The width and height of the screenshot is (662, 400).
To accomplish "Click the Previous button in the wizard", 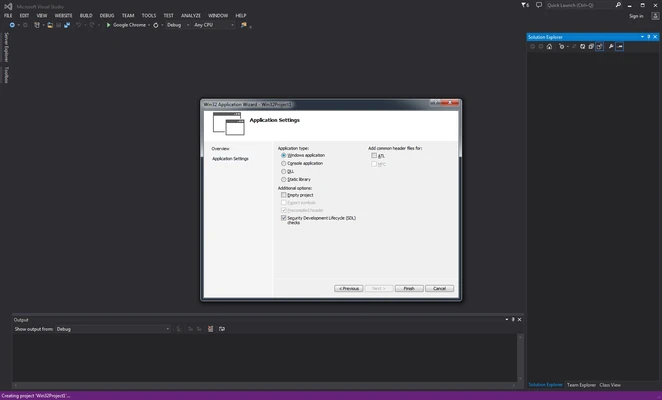I will 348,288.
